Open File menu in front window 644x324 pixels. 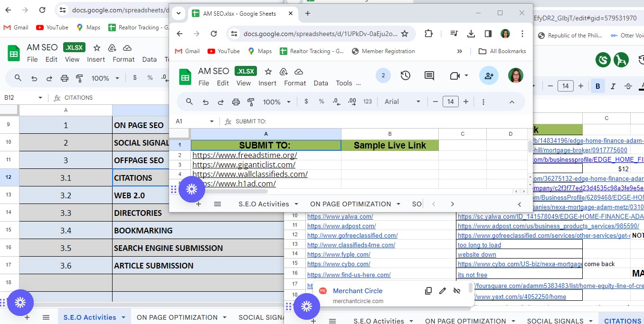click(x=204, y=83)
